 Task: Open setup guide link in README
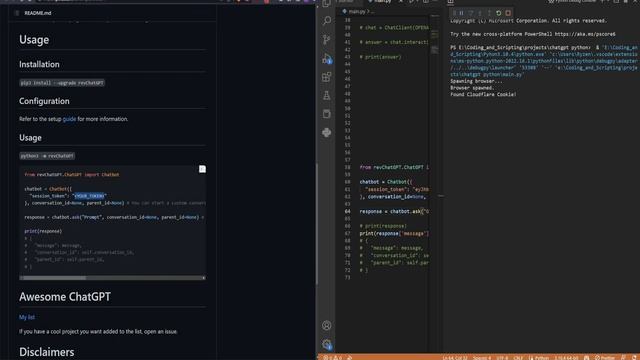click(x=69, y=119)
